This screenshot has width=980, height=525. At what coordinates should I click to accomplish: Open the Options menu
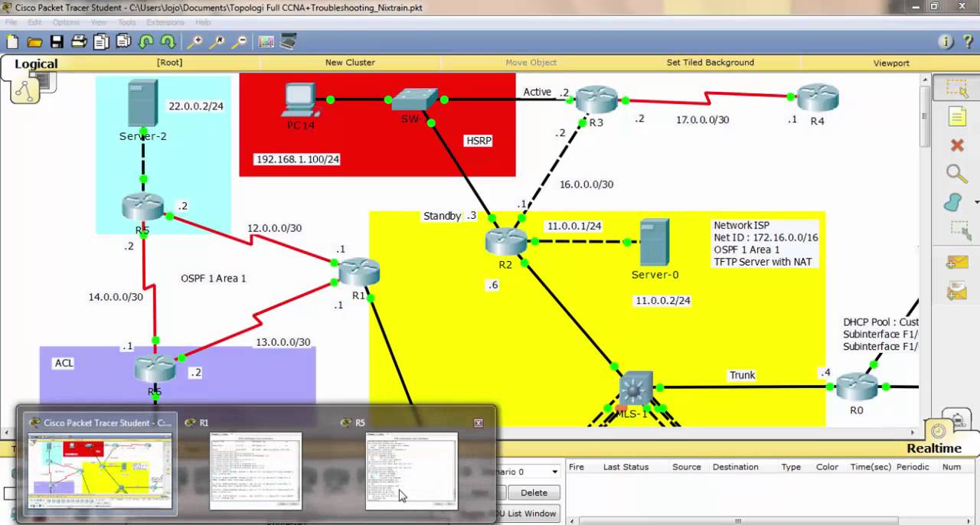pos(67,22)
